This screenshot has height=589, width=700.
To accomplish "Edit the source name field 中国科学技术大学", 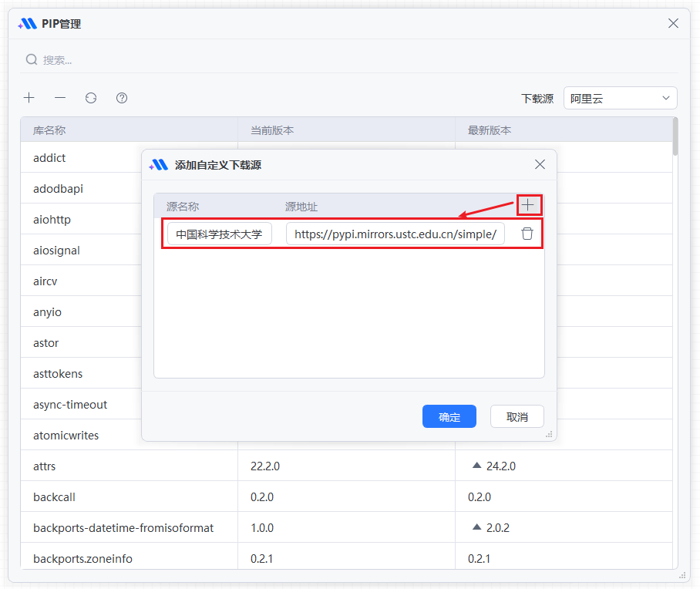I will click(220, 234).
